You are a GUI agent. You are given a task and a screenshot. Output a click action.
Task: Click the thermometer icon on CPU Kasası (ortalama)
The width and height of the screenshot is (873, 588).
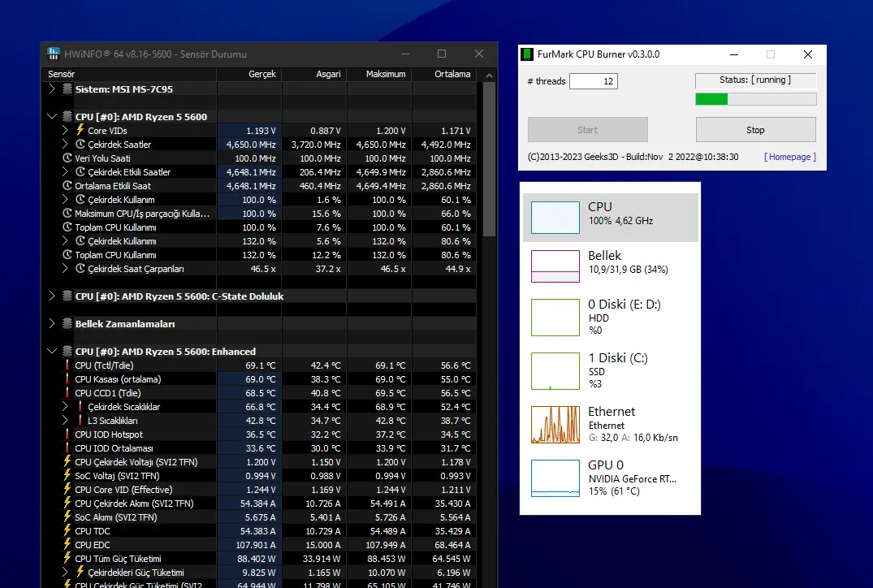tap(67, 378)
